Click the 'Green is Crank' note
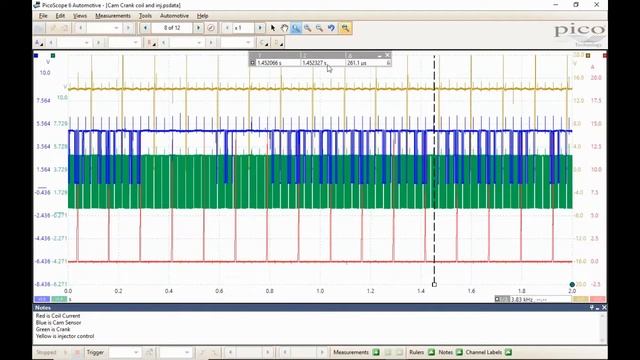 (53, 329)
